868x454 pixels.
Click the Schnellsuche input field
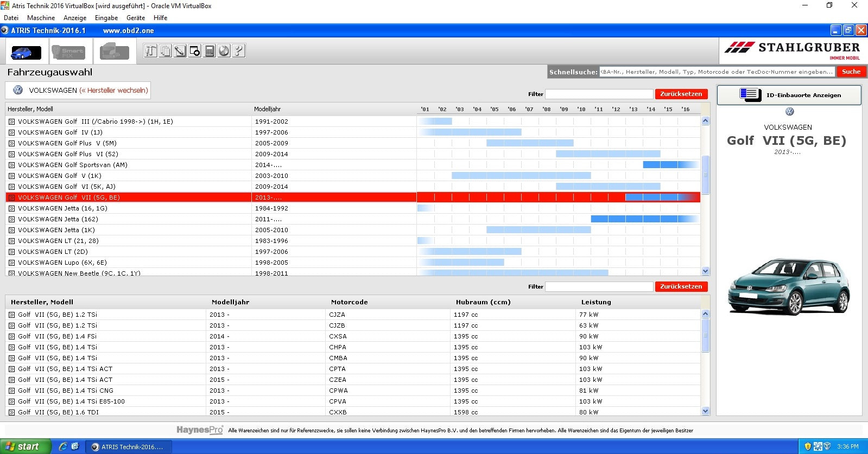click(717, 72)
